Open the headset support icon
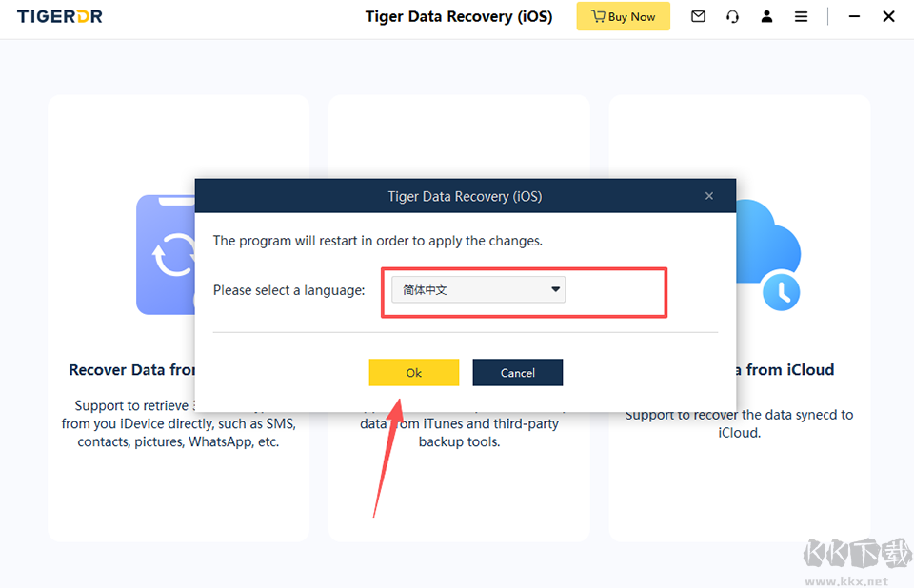The image size is (914, 588). (732, 17)
